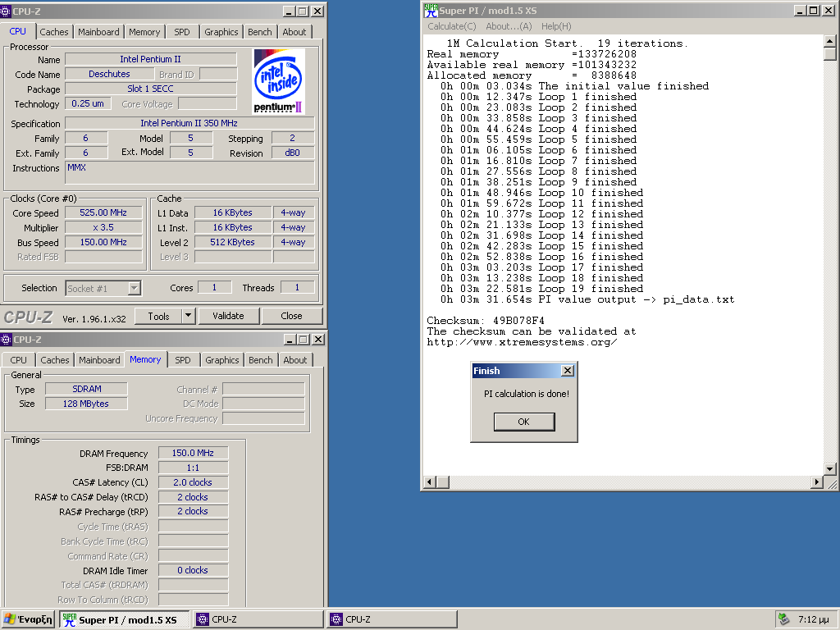Switch to Mainboard tab in bottom CPU-Z
Image resolution: width=840 pixels, height=630 pixels.
(x=99, y=361)
